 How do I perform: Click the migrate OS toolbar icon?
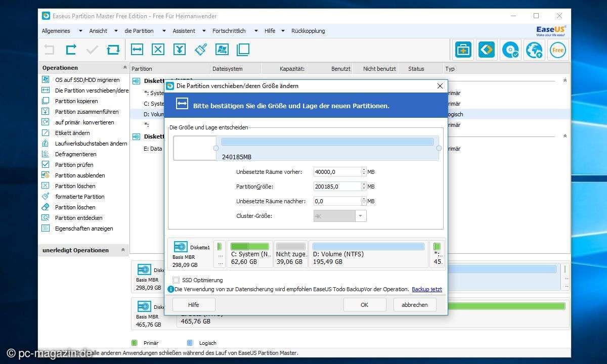point(222,50)
